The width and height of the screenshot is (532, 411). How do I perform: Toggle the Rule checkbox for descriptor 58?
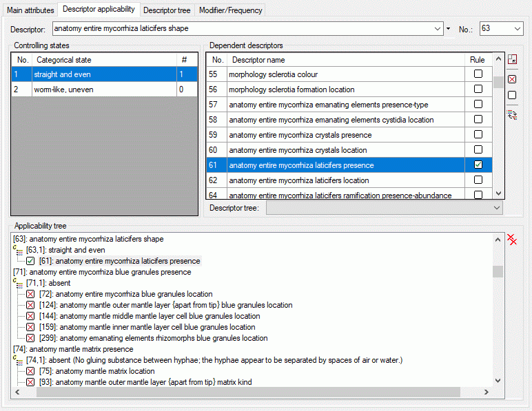tap(478, 119)
